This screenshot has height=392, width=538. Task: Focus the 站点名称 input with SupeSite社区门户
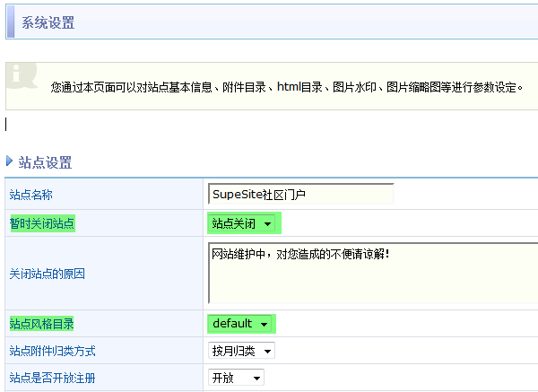[300, 194]
